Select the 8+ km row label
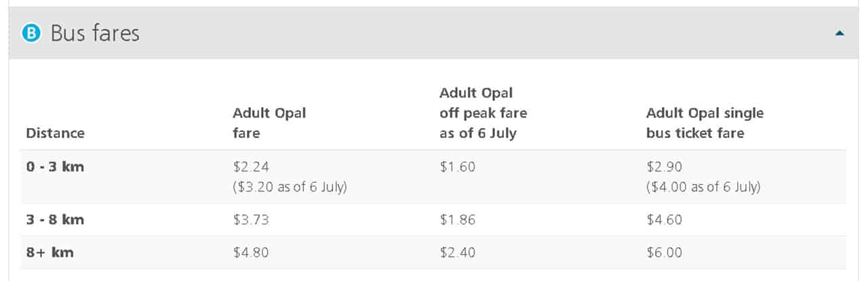The height and width of the screenshot is (281, 868). [x=50, y=253]
